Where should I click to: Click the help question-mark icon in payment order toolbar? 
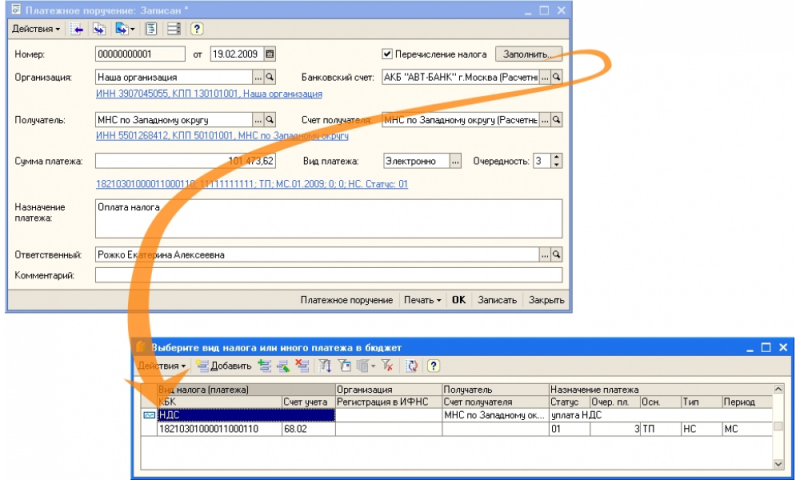[195, 30]
